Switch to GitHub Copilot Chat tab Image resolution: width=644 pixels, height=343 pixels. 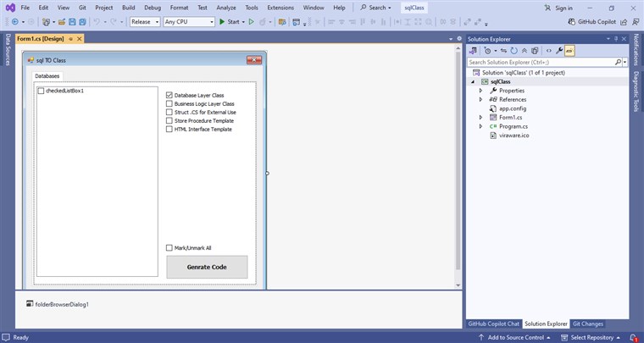(x=494, y=324)
